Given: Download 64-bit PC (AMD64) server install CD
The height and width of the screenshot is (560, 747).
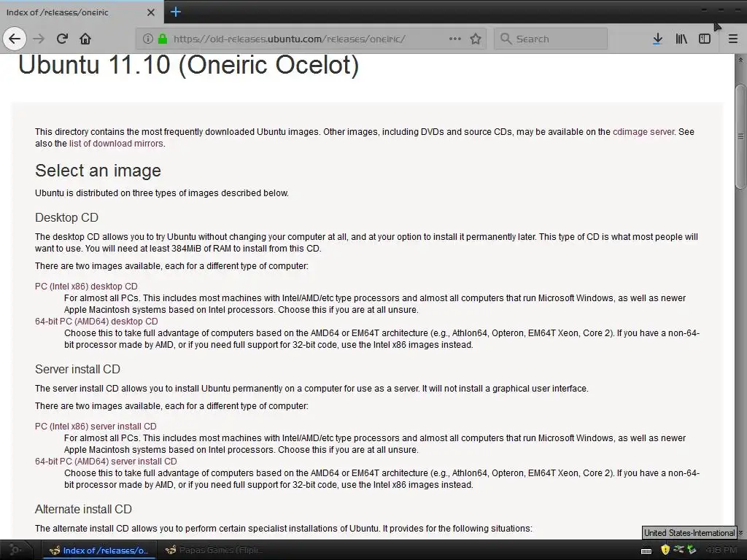Looking at the screenshot, I should coord(106,462).
